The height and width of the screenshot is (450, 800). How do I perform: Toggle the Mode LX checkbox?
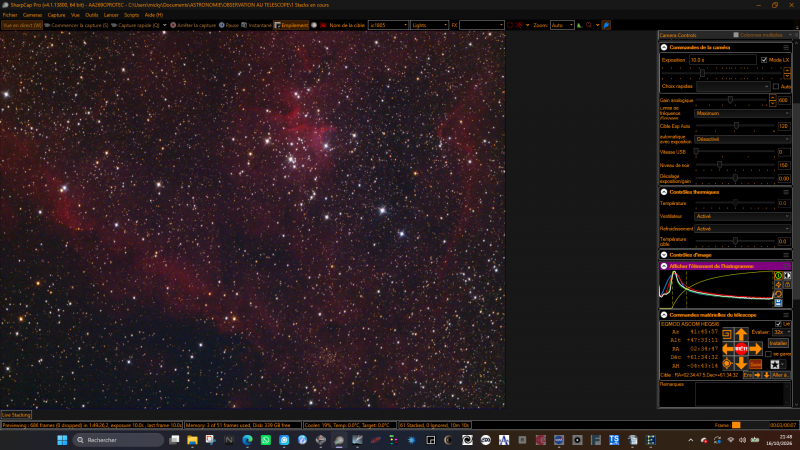tap(764, 60)
